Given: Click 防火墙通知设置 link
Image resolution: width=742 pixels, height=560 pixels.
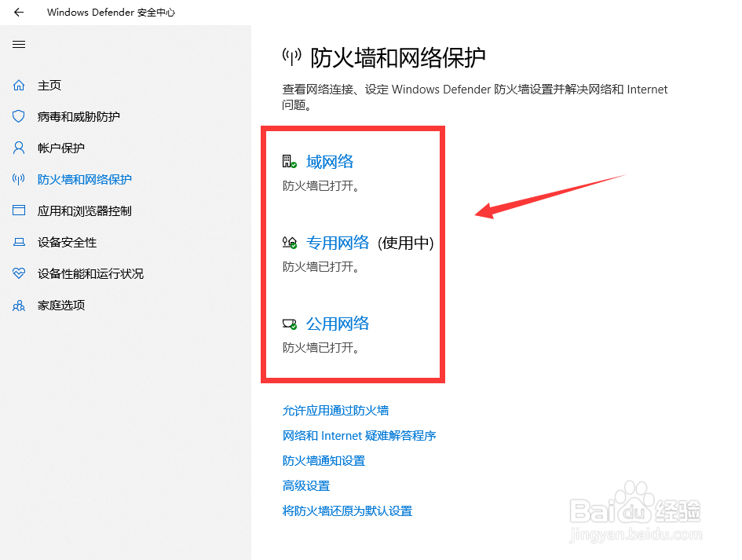Looking at the screenshot, I should click(x=323, y=460).
